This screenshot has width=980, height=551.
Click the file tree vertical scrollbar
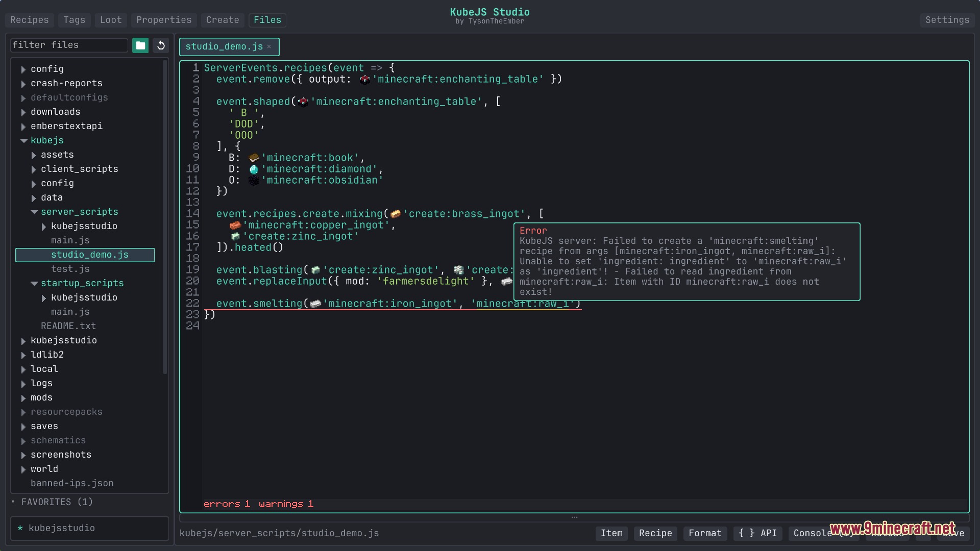(x=165, y=217)
